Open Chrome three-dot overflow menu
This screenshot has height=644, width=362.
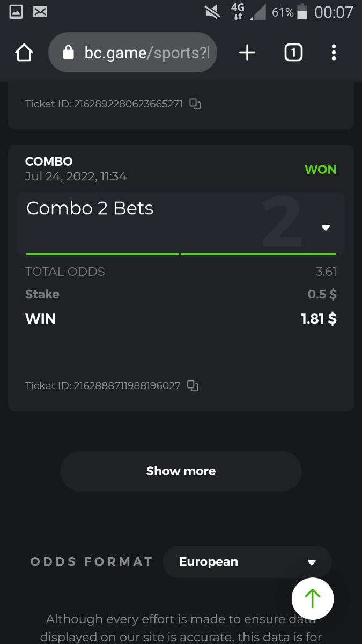[334, 53]
